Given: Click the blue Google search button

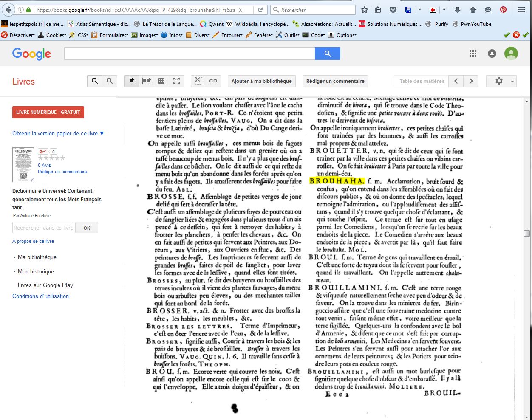Looking at the screenshot, I should pos(327,54).
